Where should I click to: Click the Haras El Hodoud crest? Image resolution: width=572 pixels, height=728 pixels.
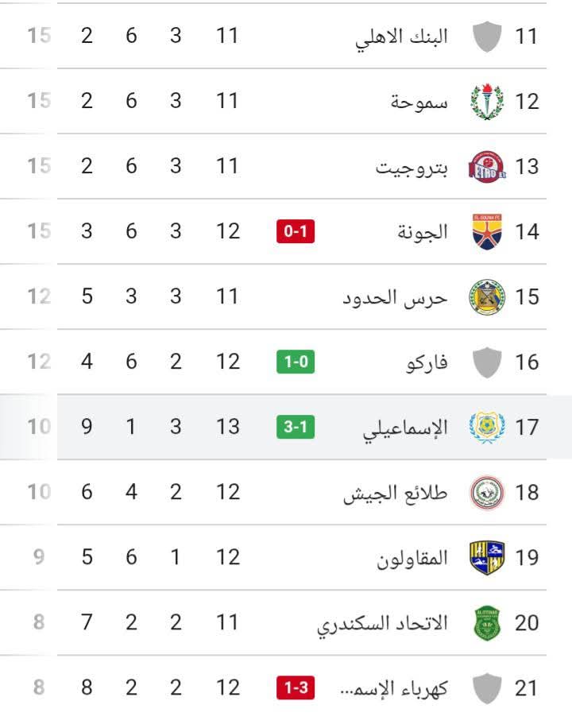(x=487, y=297)
